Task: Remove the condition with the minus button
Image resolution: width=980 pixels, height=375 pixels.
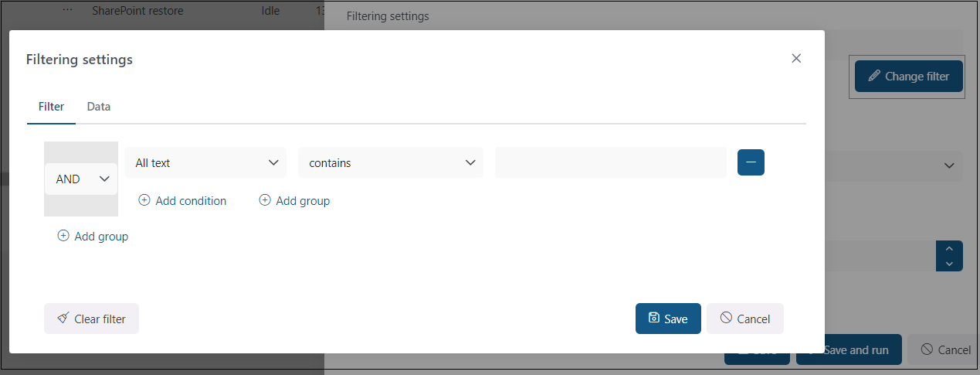Action: pos(751,162)
